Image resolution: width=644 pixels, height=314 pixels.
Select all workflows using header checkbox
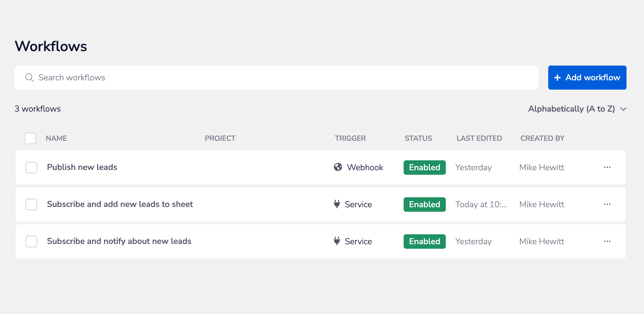(30, 138)
